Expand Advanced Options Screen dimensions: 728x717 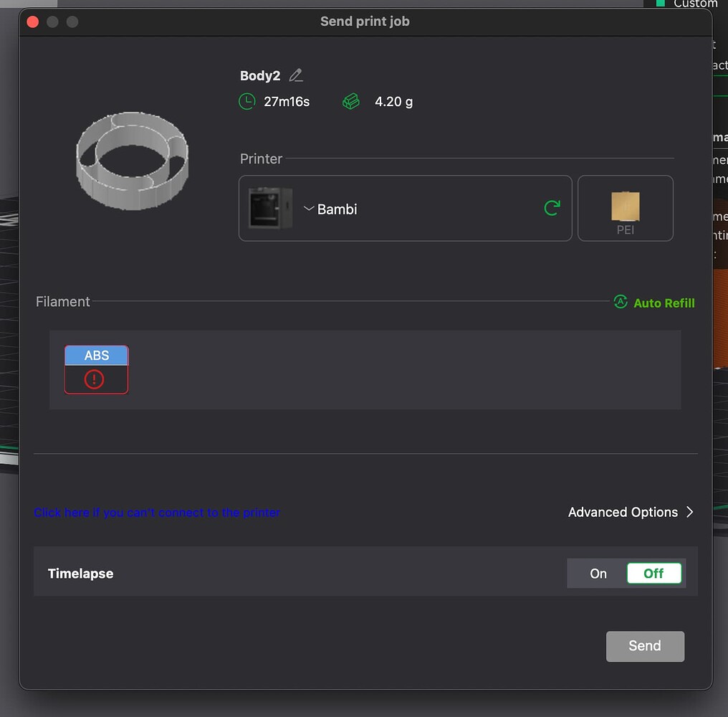click(631, 512)
